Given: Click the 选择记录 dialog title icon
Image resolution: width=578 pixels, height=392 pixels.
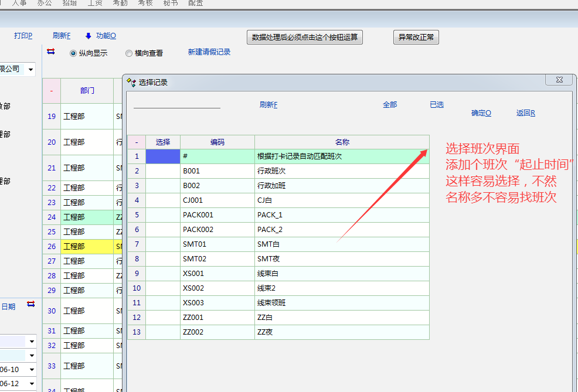Looking at the screenshot, I should click(131, 82).
